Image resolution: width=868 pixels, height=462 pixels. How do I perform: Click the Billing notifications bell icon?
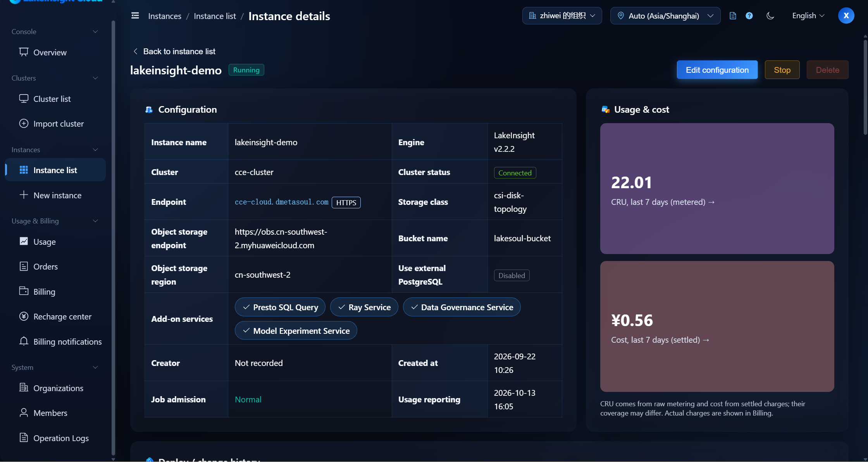(x=24, y=341)
